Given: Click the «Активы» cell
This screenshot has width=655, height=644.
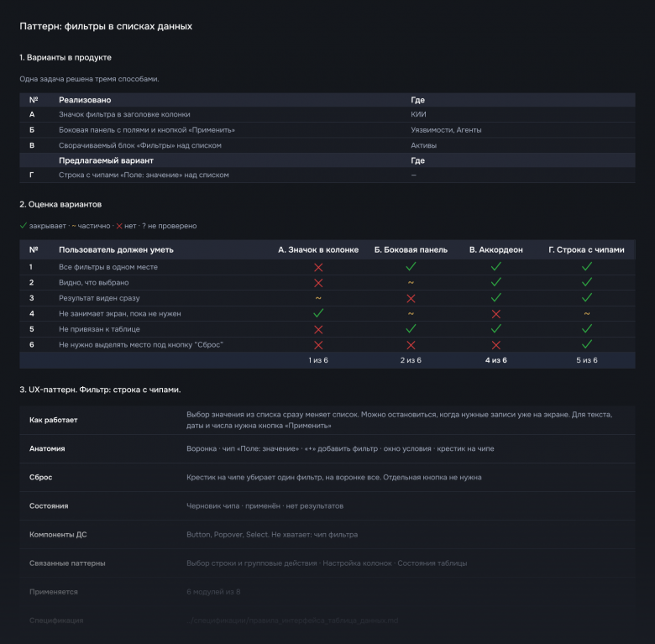Looking at the screenshot, I should pos(423,145).
